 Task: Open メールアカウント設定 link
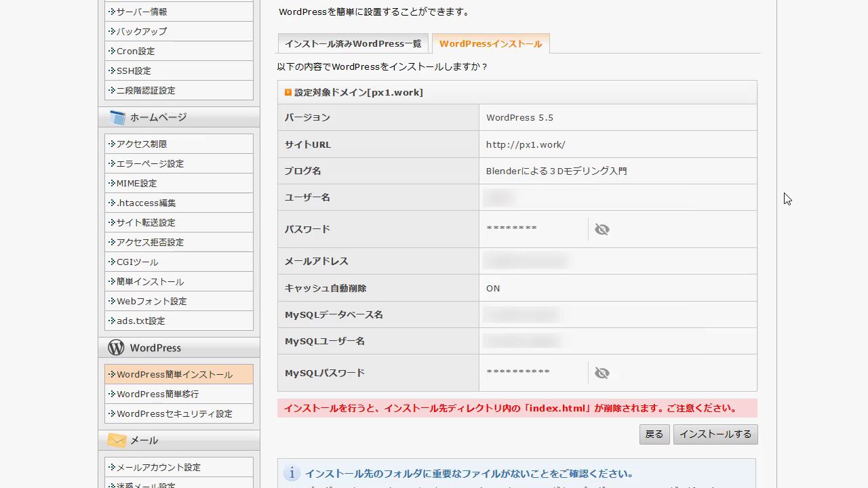[x=158, y=468]
